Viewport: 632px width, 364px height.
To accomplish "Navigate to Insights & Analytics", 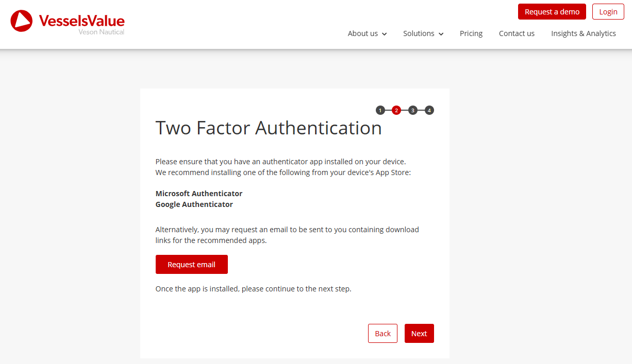I will (x=584, y=33).
